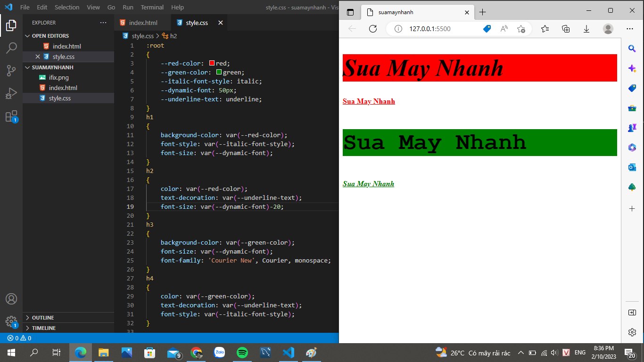The height and width of the screenshot is (362, 644).
Task: Click the h2 breadcrumb symbol
Action: (x=169, y=36)
